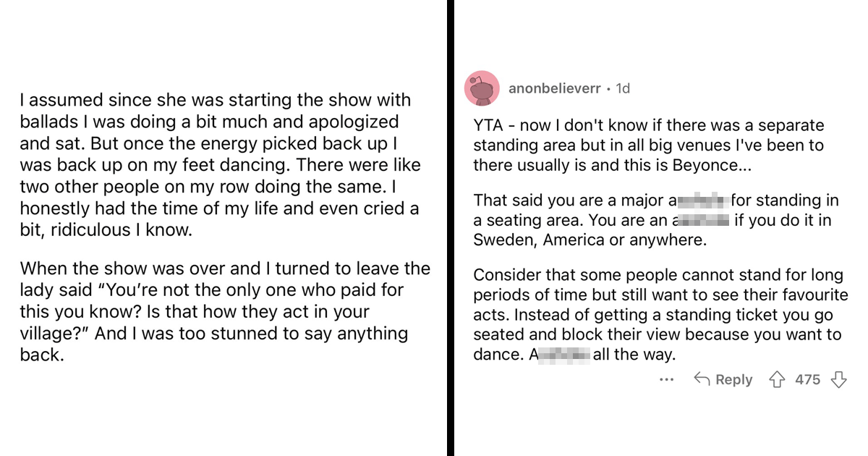Upvote the anonbelieverr comment
Image resolution: width=868 pixels, height=456 pixels.
pos(778,379)
